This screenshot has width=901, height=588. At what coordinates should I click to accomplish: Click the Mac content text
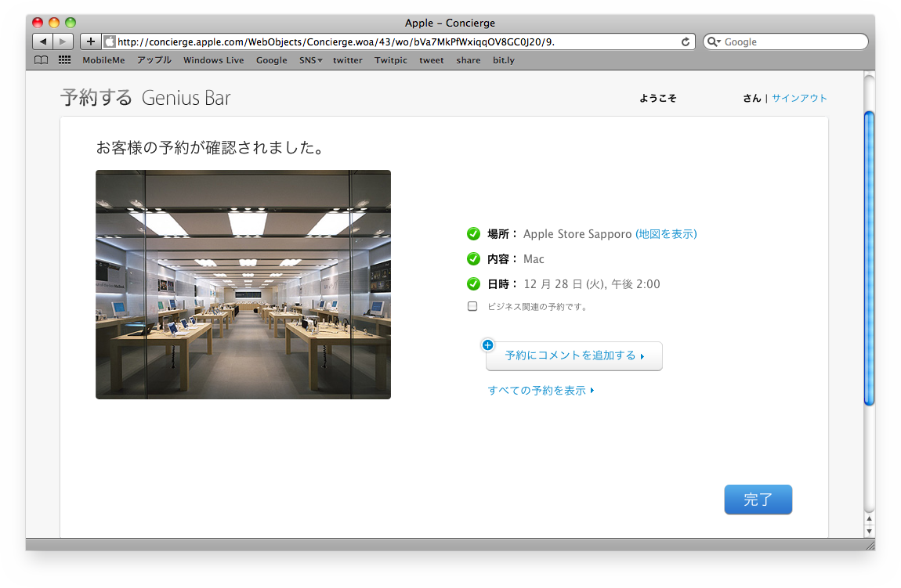[534, 259]
